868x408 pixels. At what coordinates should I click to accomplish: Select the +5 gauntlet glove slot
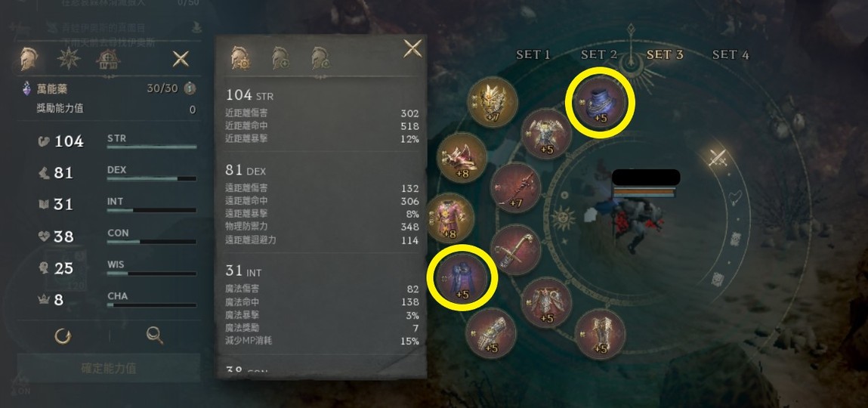491,334
